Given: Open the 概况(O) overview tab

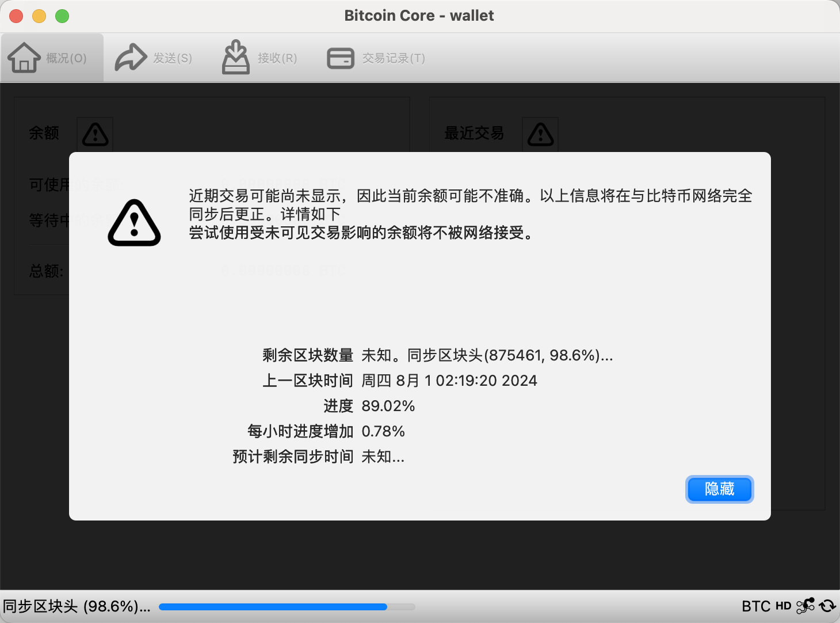Looking at the screenshot, I should pyautogui.click(x=52, y=58).
